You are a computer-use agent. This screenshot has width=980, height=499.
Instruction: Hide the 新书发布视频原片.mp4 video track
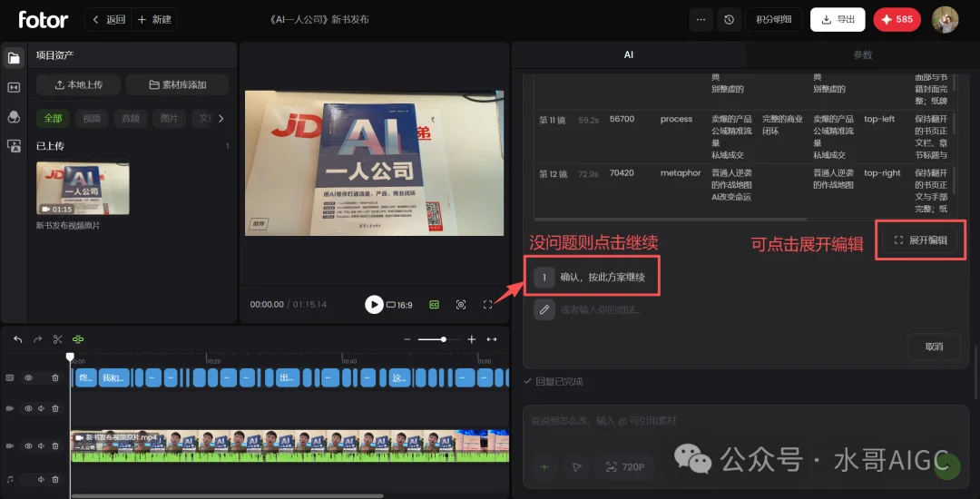click(28, 445)
